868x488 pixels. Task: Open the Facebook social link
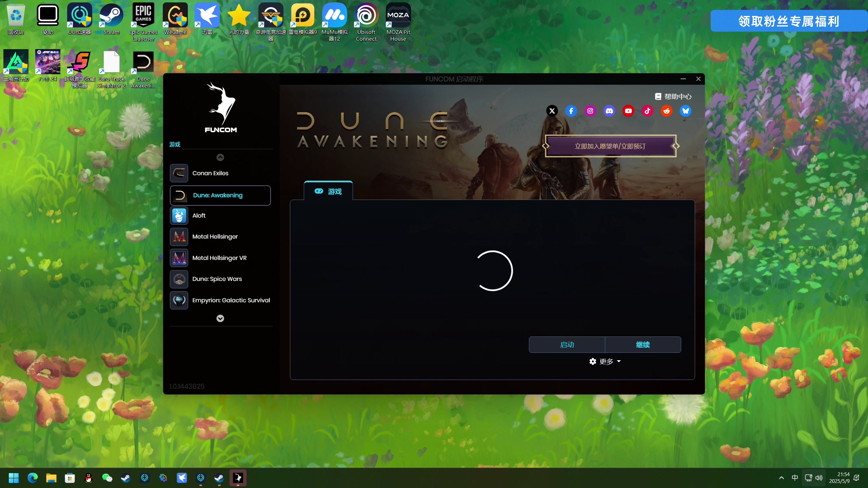click(x=571, y=111)
